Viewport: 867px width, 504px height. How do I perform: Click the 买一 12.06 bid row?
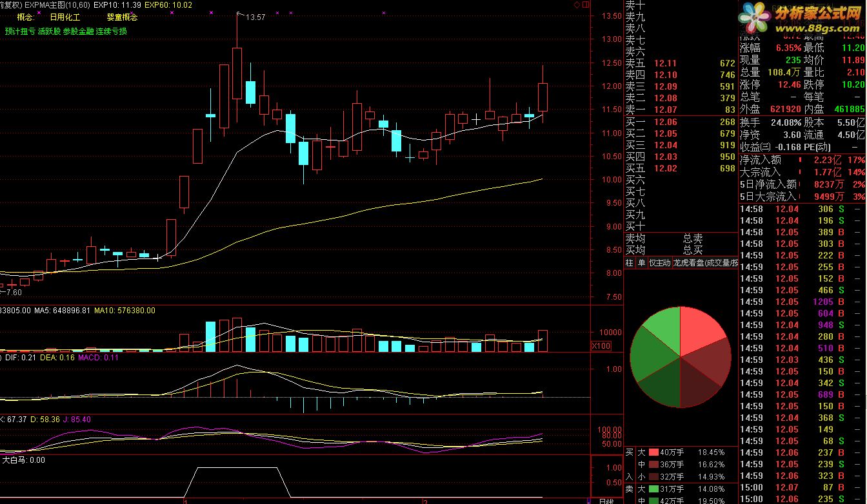[681, 122]
